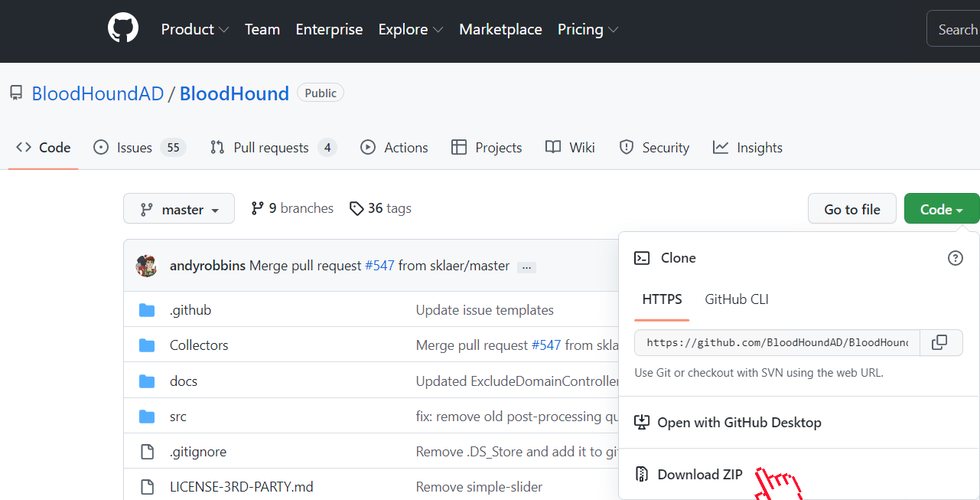980x500 pixels.
Task: Open the .github folder
Action: [190, 310]
